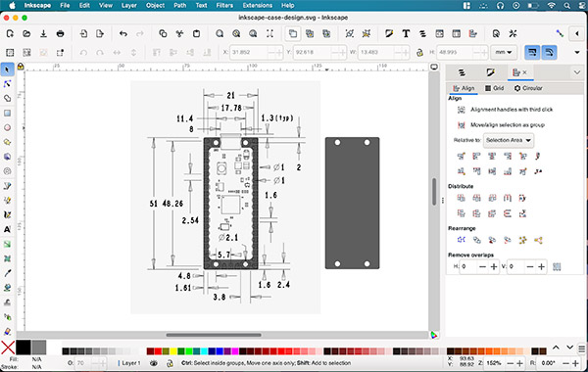Open the Layer 1 selector dropdown

pyautogui.click(x=128, y=363)
